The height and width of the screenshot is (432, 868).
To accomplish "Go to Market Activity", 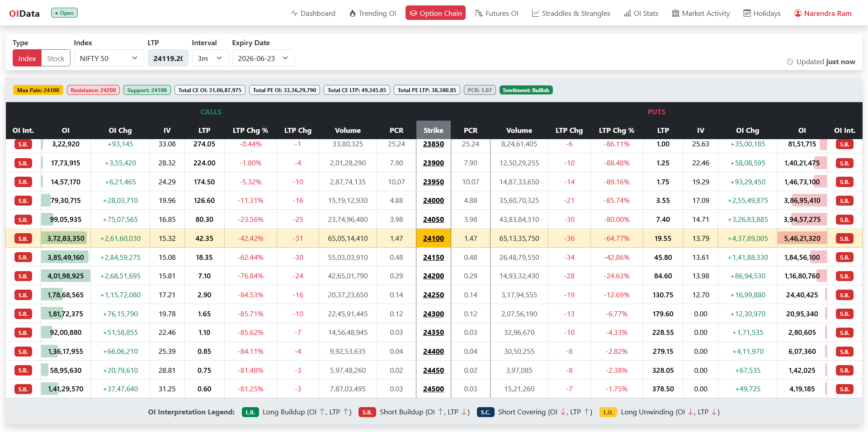I will (x=701, y=13).
